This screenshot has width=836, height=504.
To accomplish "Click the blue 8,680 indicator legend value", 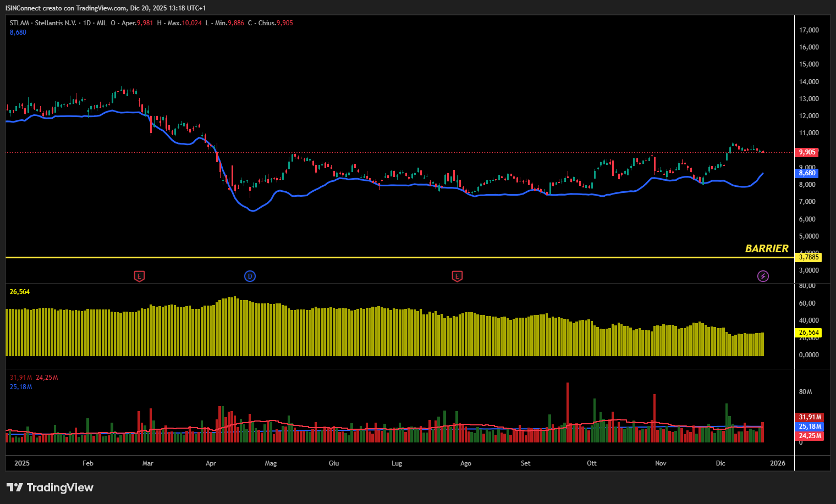I will 18,32.
